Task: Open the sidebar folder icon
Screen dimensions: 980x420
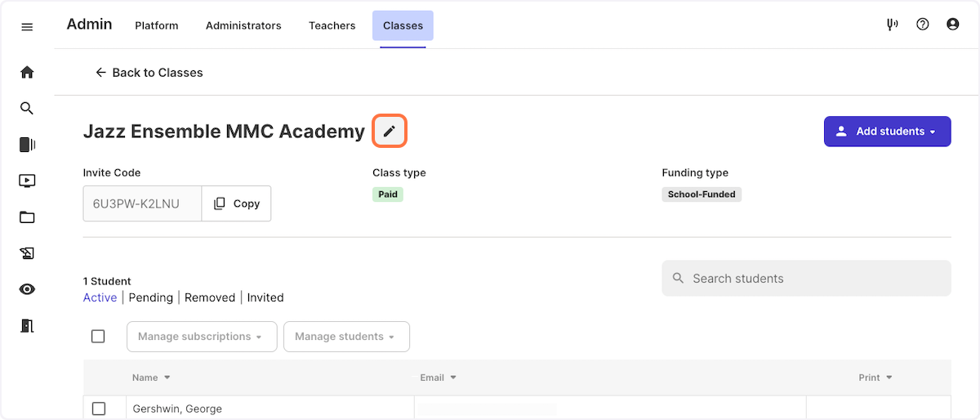Action: [27, 217]
